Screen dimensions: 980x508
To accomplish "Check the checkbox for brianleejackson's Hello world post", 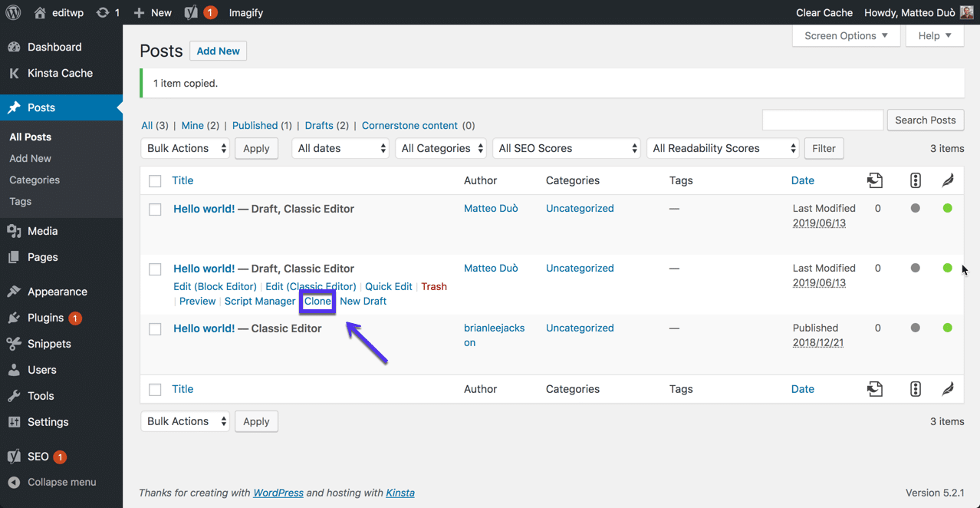I will tap(155, 328).
